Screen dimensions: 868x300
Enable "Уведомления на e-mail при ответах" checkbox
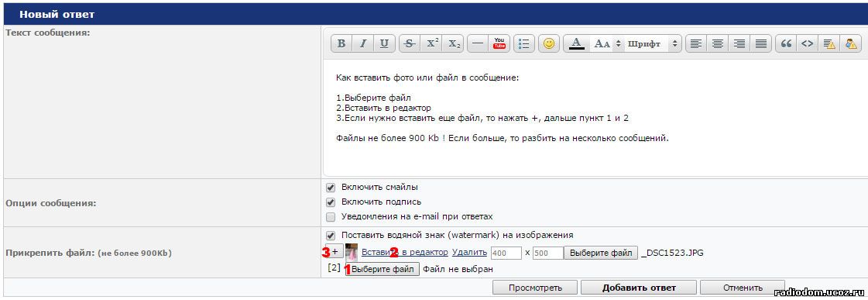click(331, 216)
